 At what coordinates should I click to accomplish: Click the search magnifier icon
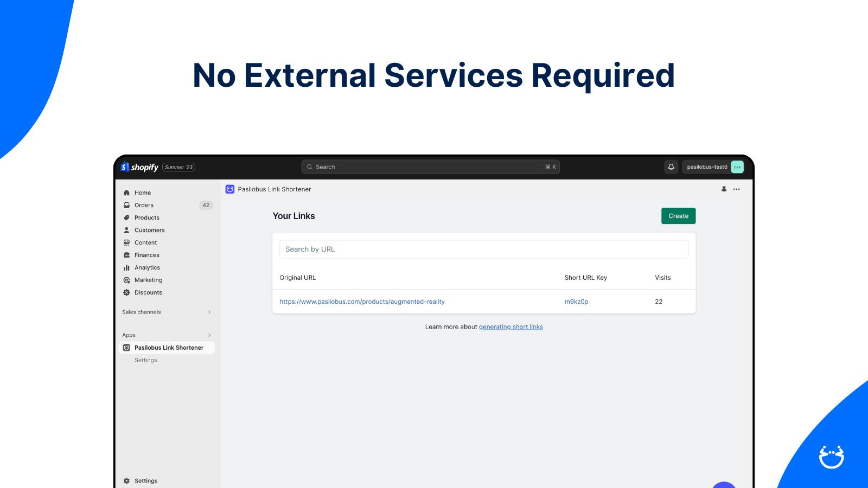(310, 167)
